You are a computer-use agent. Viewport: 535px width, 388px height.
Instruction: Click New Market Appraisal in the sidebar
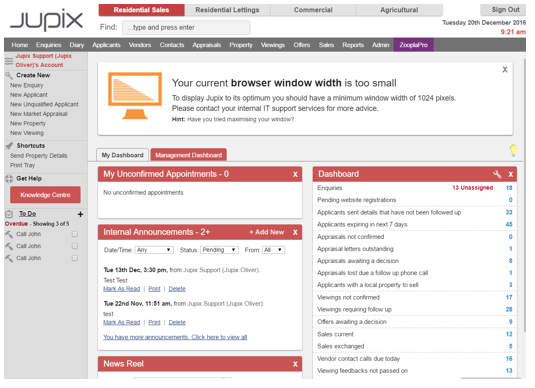[x=39, y=114]
